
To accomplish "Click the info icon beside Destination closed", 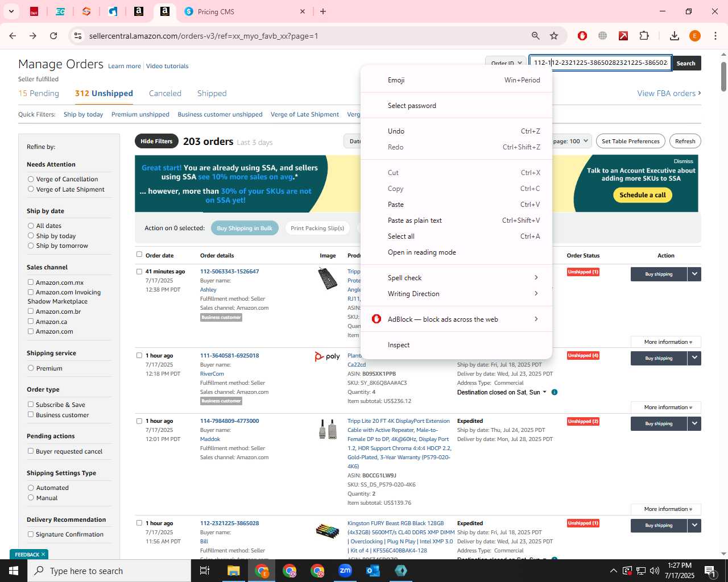I will 555,392.
